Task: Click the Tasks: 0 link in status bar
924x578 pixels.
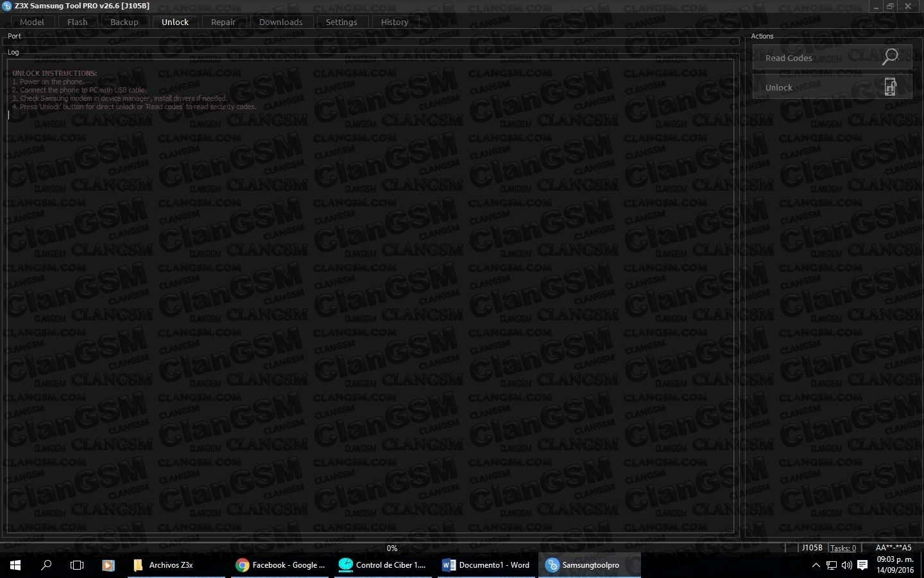Action: tap(843, 548)
